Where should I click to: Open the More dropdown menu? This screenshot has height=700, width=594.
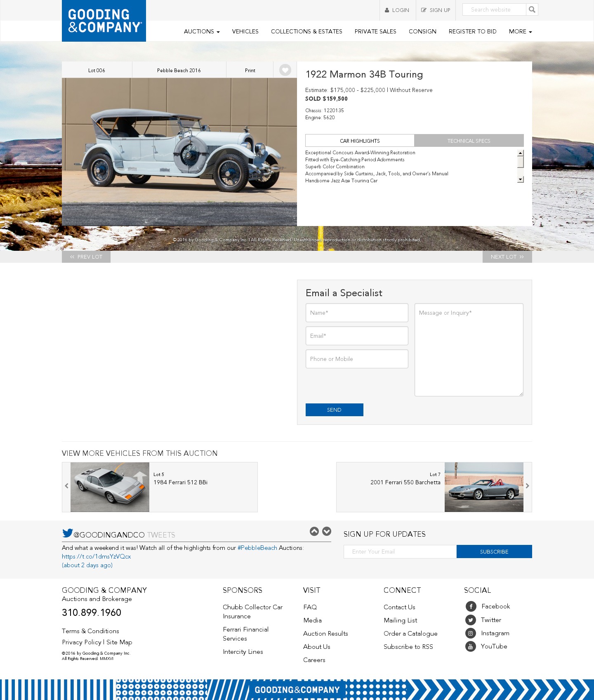coord(520,31)
